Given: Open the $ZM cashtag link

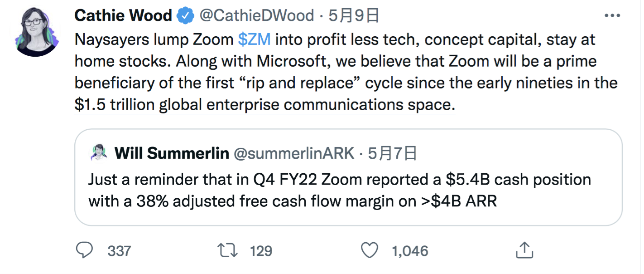Looking at the screenshot, I should pyautogui.click(x=254, y=40).
